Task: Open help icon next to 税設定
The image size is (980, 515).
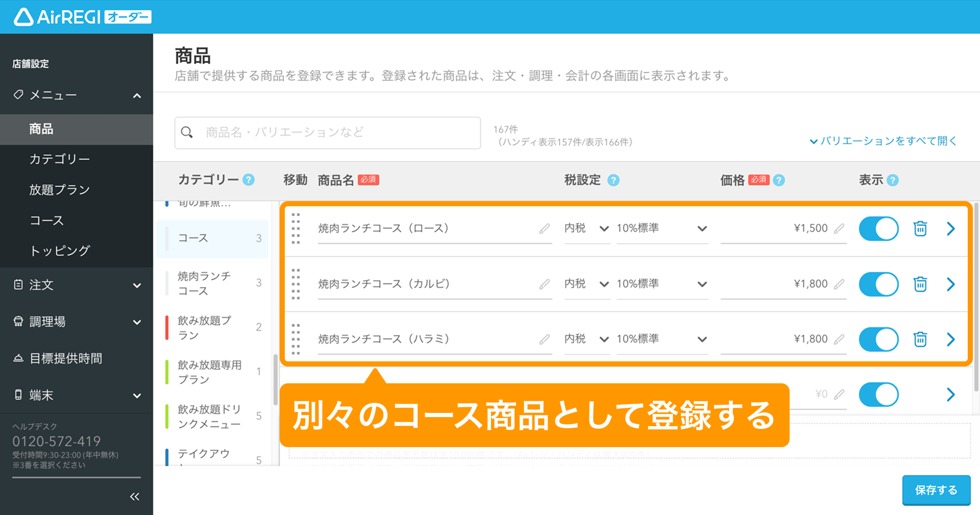Action: tap(614, 180)
